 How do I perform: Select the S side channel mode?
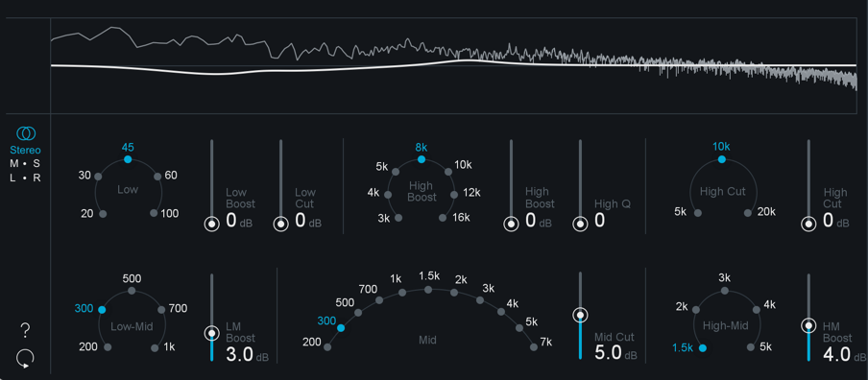coord(36,164)
